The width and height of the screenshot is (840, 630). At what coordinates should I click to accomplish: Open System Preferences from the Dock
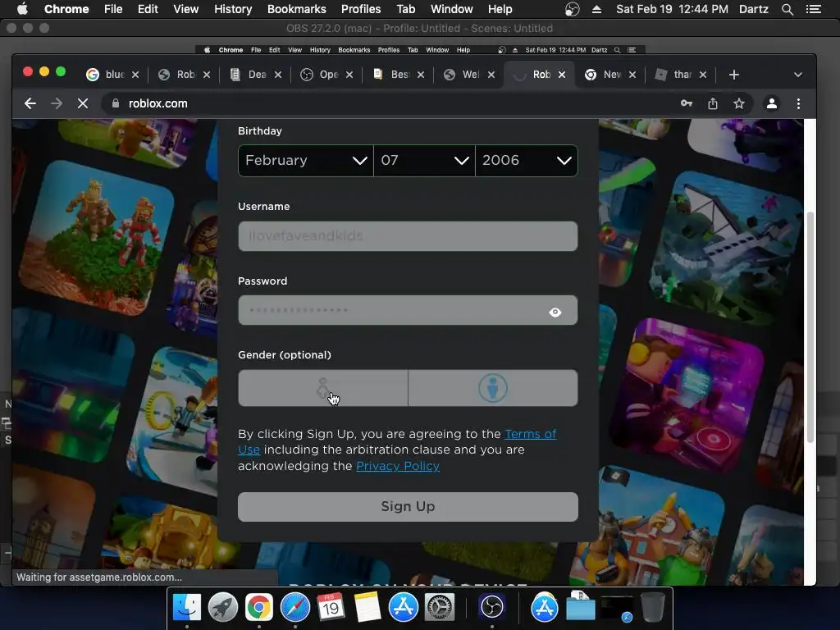[x=440, y=608]
